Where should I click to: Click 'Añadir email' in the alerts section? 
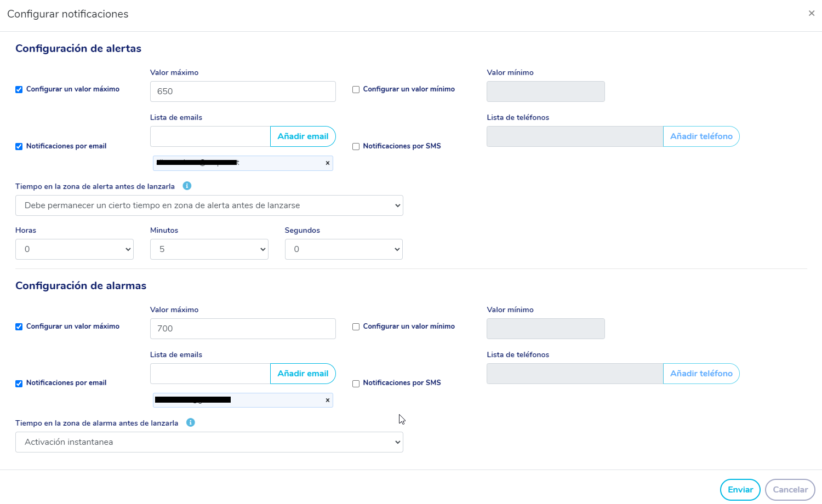pos(302,136)
